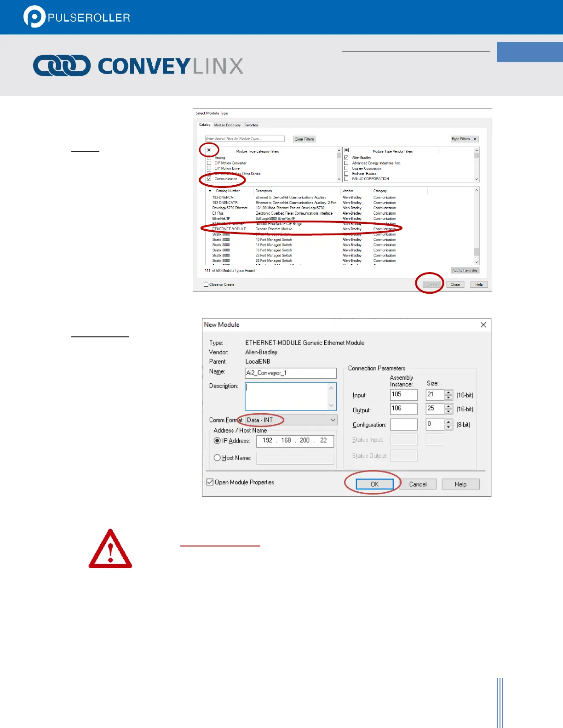The image size is (563, 728).
Task: Click the sort arrow beside Catalog Number
Action: (x=210, y=191)
